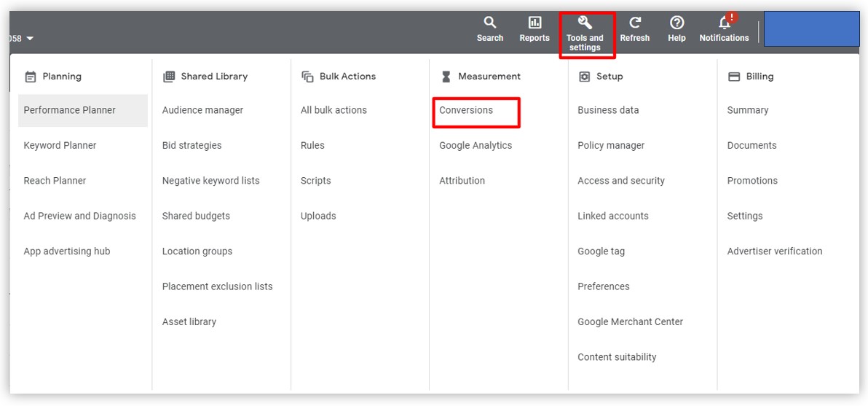
Task: Open Audience manager
Action: [x=202, y=110]
